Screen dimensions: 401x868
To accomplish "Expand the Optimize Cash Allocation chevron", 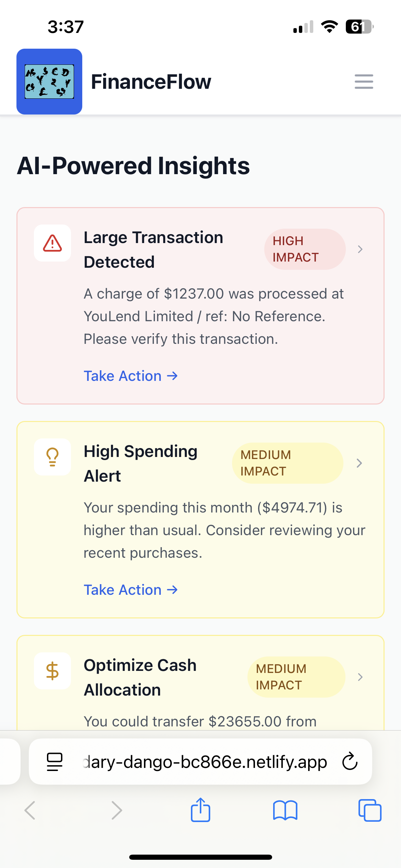I will pos(360,677).
